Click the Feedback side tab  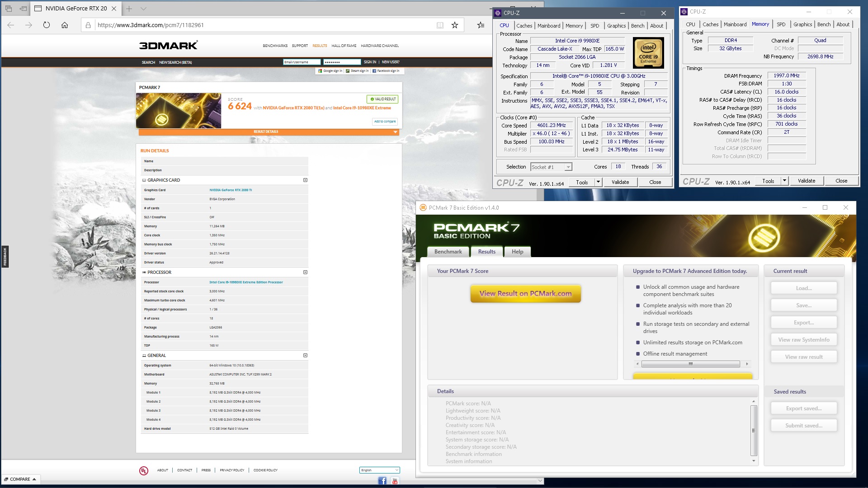pos(5,257)
